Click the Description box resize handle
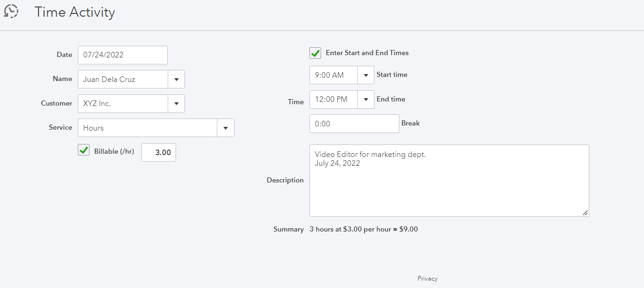The width and height of the screenshot is (644, 288). coord(585,213)
